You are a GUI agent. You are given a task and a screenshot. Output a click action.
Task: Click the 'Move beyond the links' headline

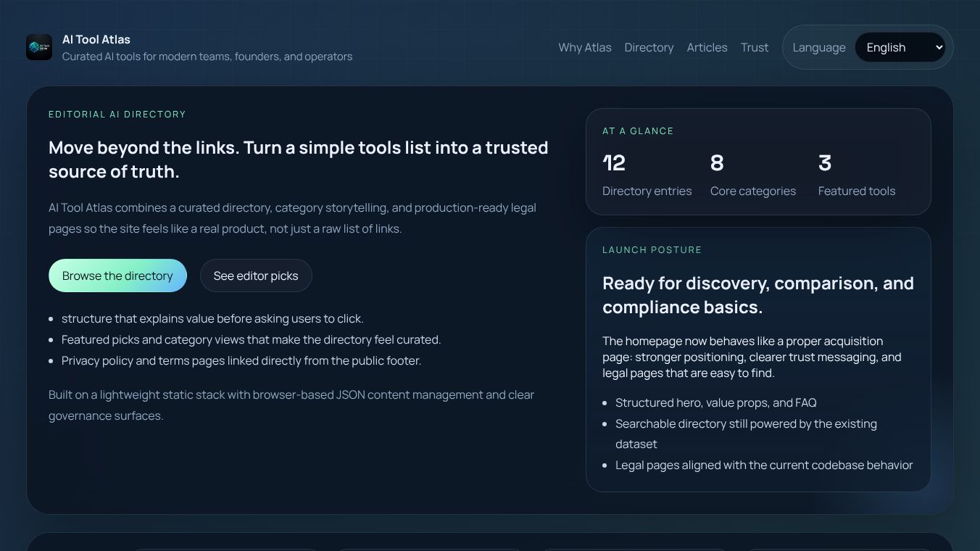[x=299, y=159]
